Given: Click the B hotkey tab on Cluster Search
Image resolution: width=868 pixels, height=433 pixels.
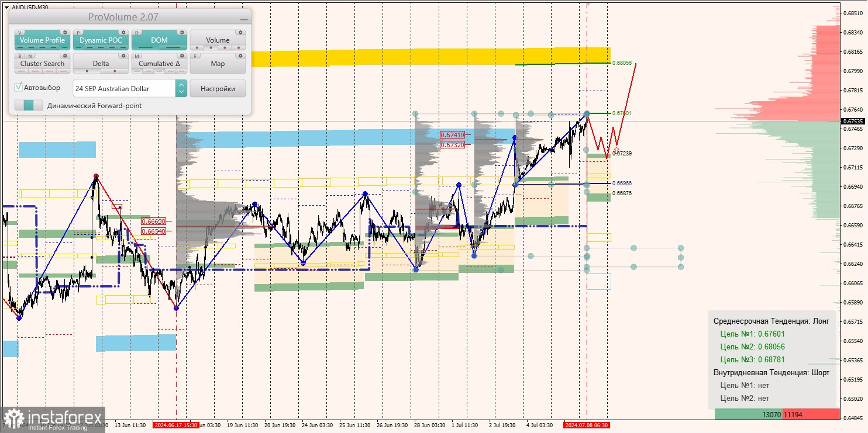Looking at the screenshot, I should tap(20, 56).
